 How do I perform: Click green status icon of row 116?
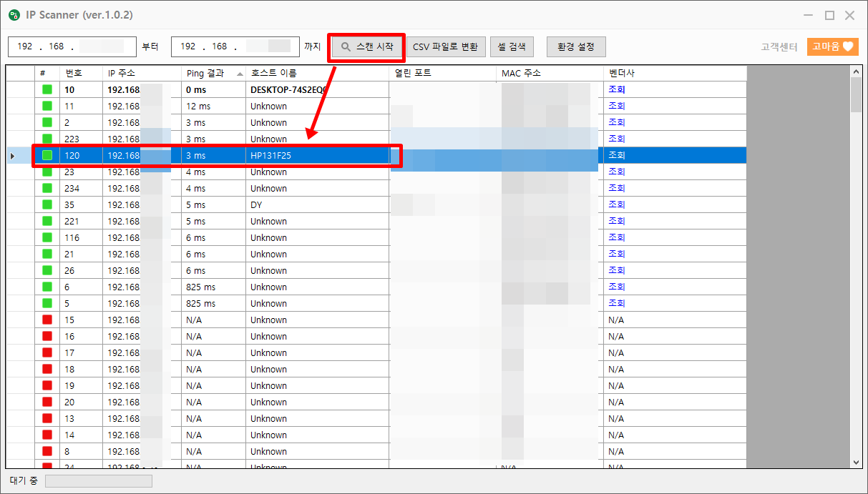[x=47, y=238]
